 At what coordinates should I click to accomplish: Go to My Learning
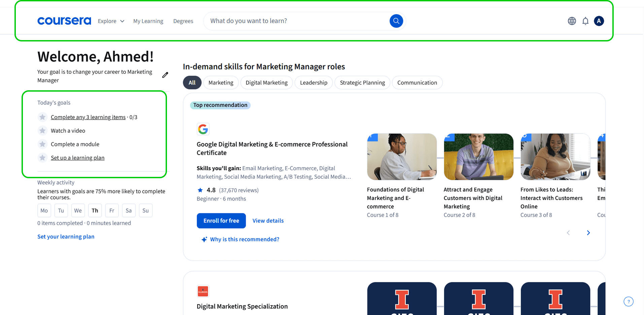(148, 21)
